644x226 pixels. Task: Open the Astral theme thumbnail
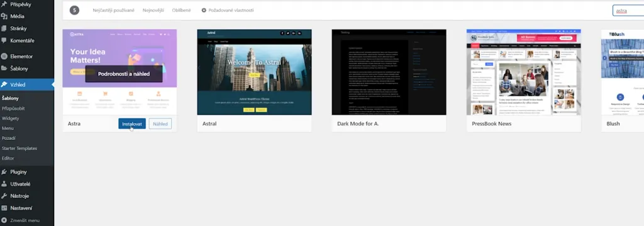[254, 72]
